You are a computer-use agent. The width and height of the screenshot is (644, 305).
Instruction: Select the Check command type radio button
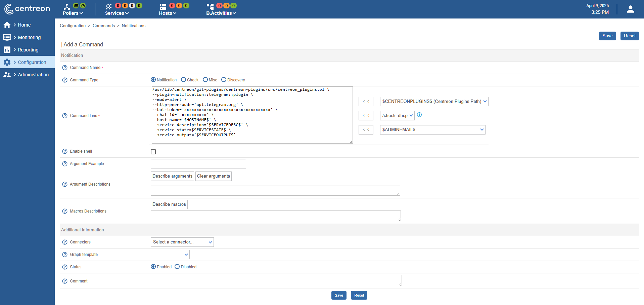click(183, 80)
